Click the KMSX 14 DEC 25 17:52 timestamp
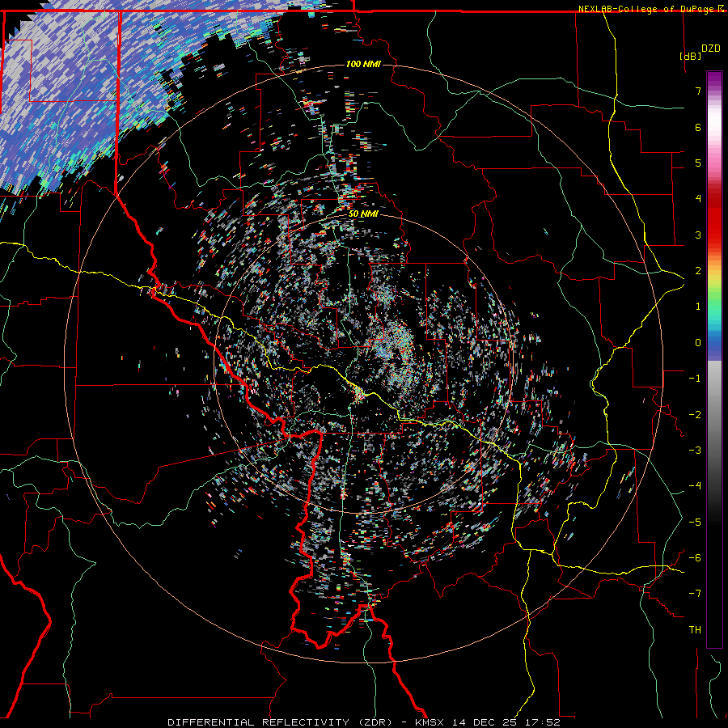 (488, 722)
